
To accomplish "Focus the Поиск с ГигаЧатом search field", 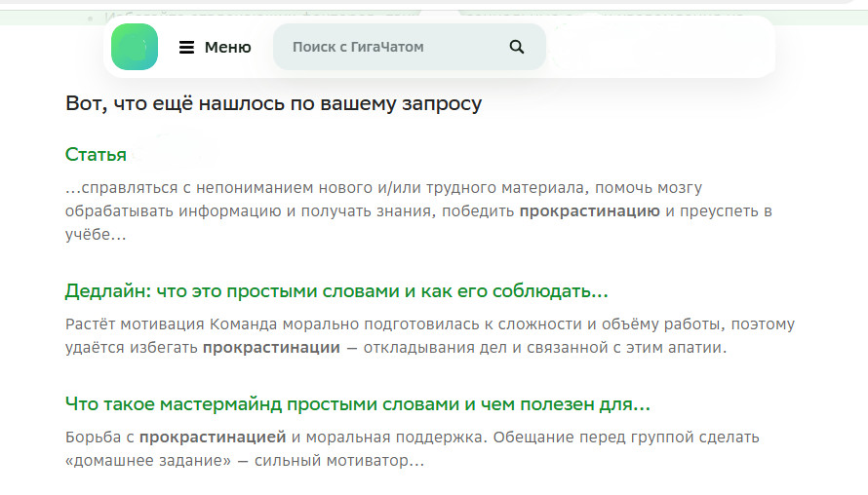I will (x=390, y=47).
